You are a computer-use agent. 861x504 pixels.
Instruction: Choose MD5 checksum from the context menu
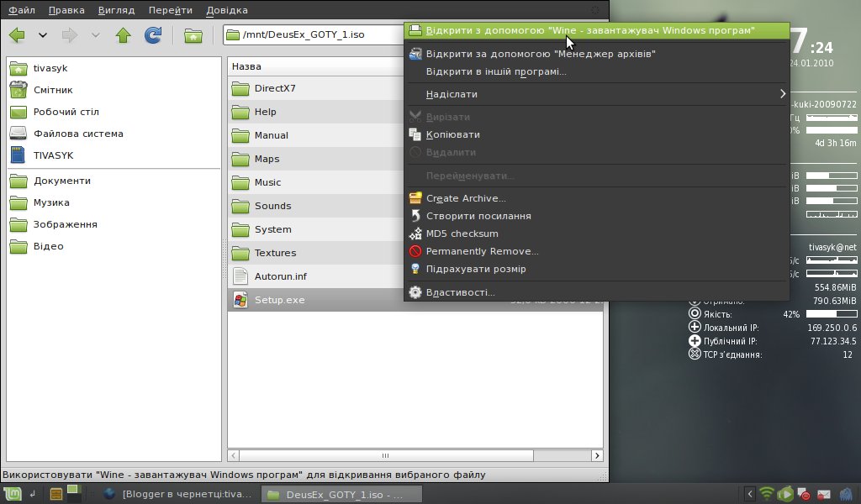tap(596, 233)
